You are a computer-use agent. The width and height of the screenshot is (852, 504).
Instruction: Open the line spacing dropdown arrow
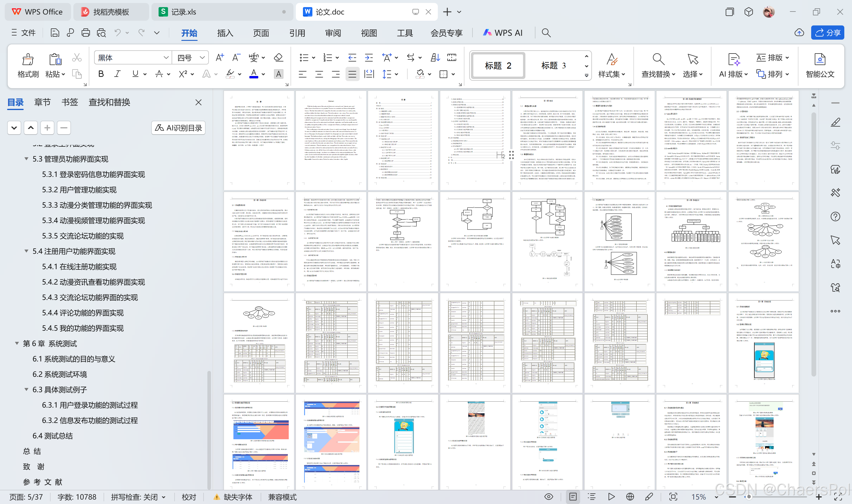click(x=396, y=74)
